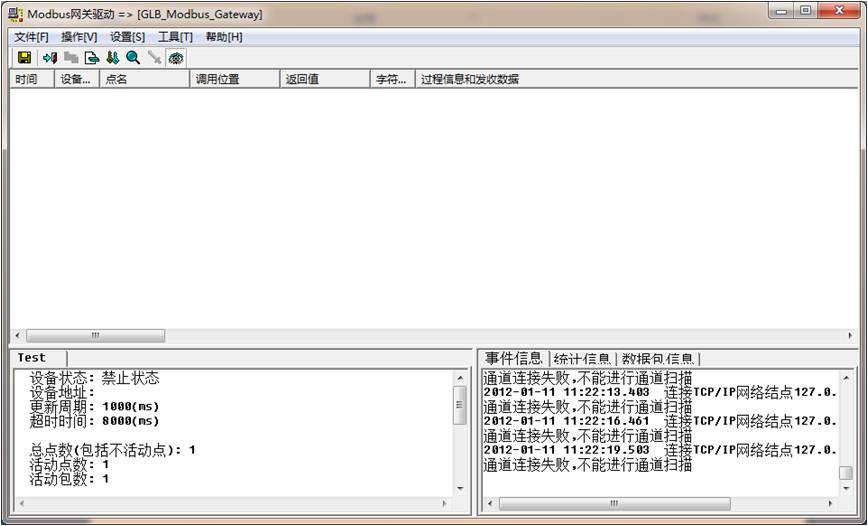Select the Test device tab
The height and width of the screenshot is (526, 868).
32,358
